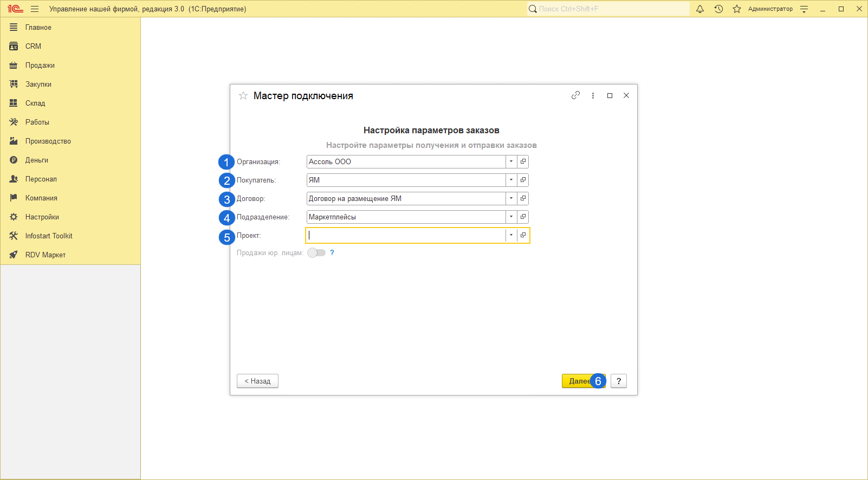The image size is (868, 480).
Task: Open history clock icon
Action: point(718,9)
